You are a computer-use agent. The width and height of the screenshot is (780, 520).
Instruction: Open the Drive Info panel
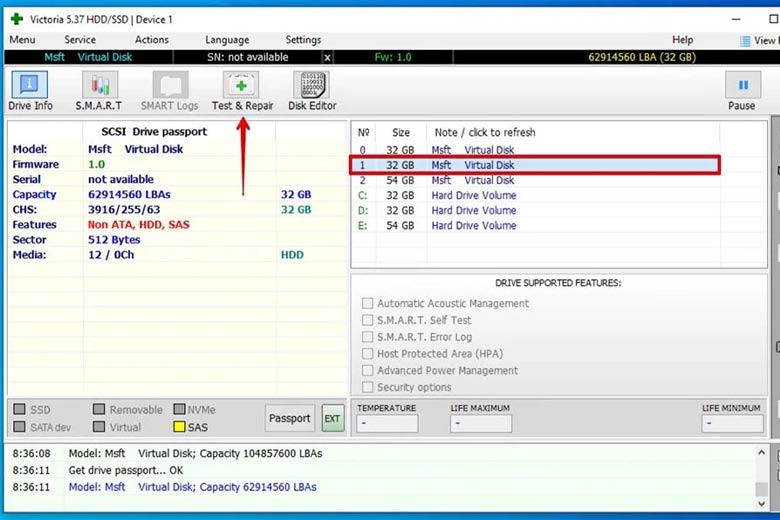tap(30, 91)
